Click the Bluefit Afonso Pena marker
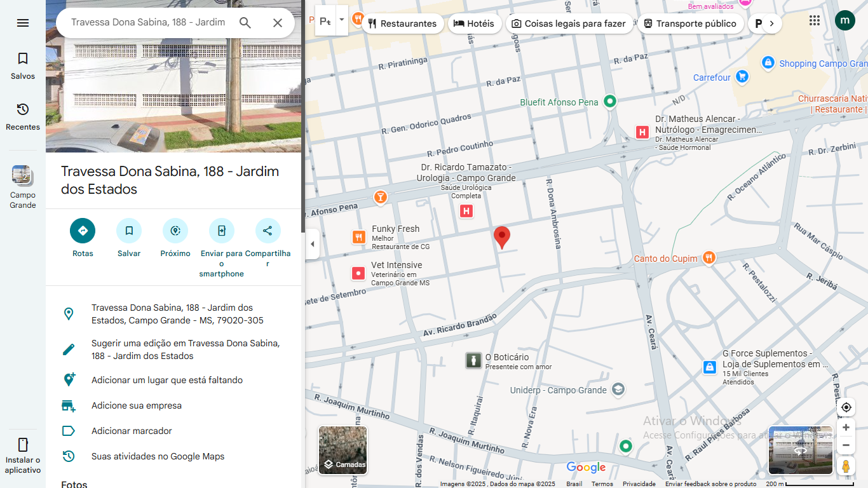Screen dimensions: 868x488 610,101
